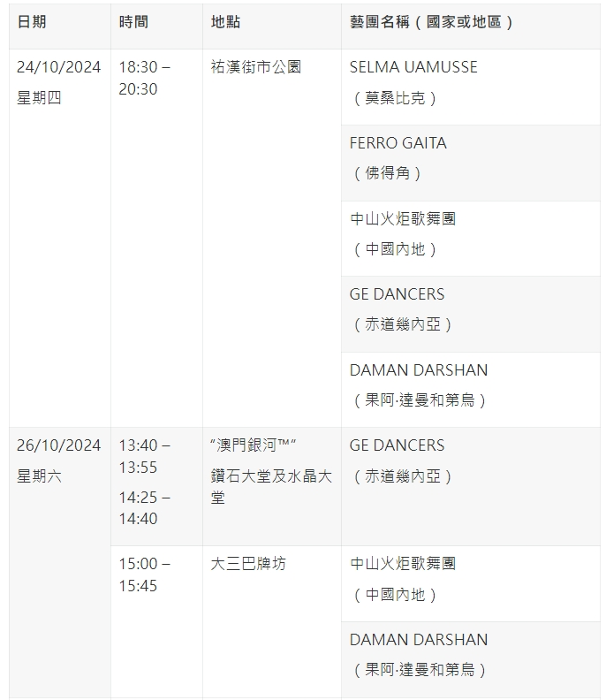Select the 18:30 – 20:30 time cell
606x700 pixels.
(156, 238)
